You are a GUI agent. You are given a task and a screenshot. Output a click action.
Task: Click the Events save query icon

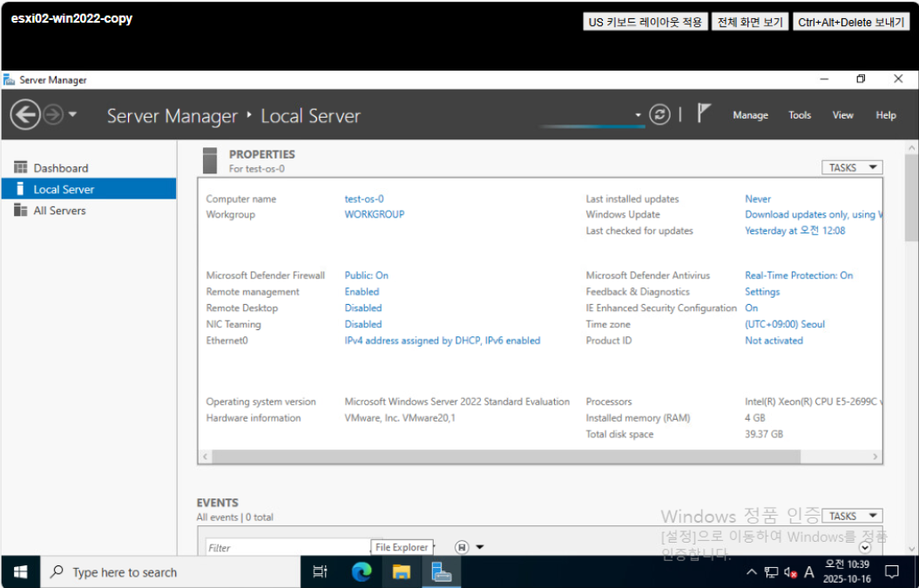tap(462, 547)
